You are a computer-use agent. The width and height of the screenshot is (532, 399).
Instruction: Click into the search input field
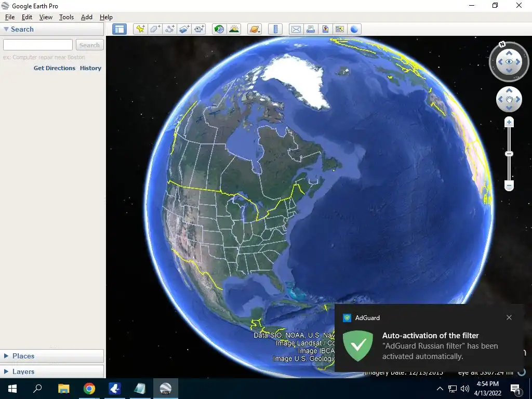click(x=37, y=45)
